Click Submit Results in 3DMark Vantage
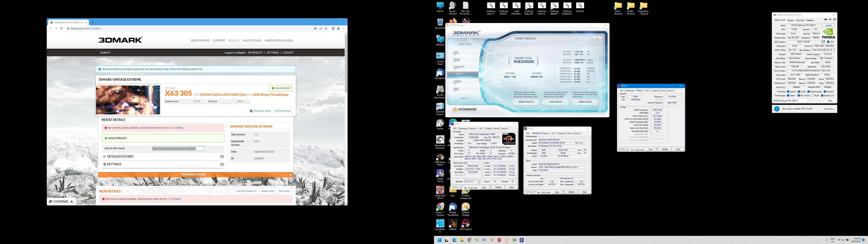Image resolution: width=868 pixels, height=244 pixels. point(526,102)
